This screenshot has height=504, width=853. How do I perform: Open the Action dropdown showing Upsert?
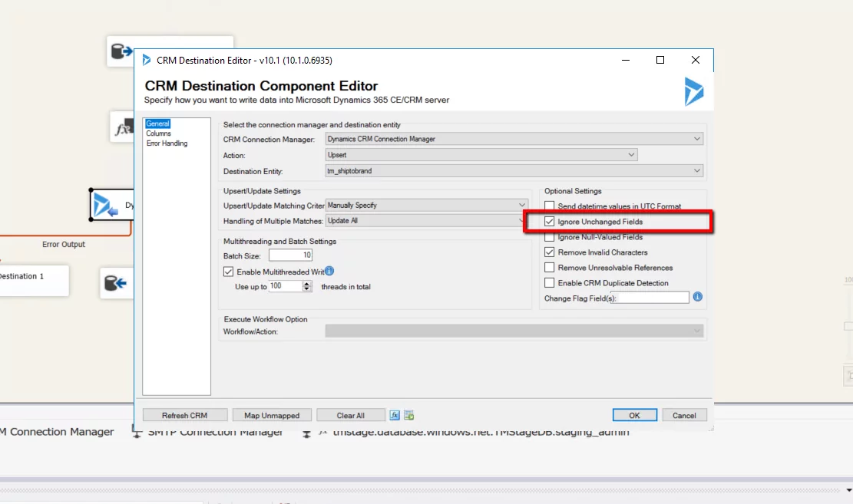(x=631, y=155)
